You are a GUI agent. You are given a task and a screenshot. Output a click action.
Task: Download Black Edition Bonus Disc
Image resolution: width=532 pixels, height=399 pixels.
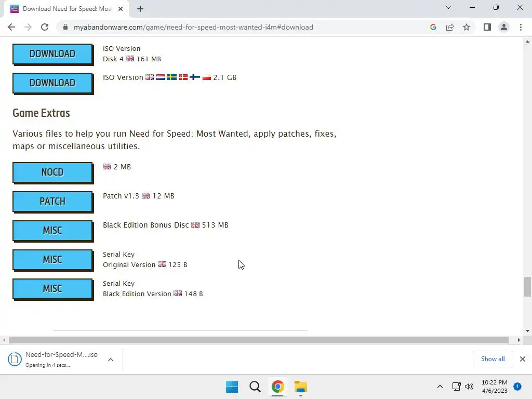point(52,231)
